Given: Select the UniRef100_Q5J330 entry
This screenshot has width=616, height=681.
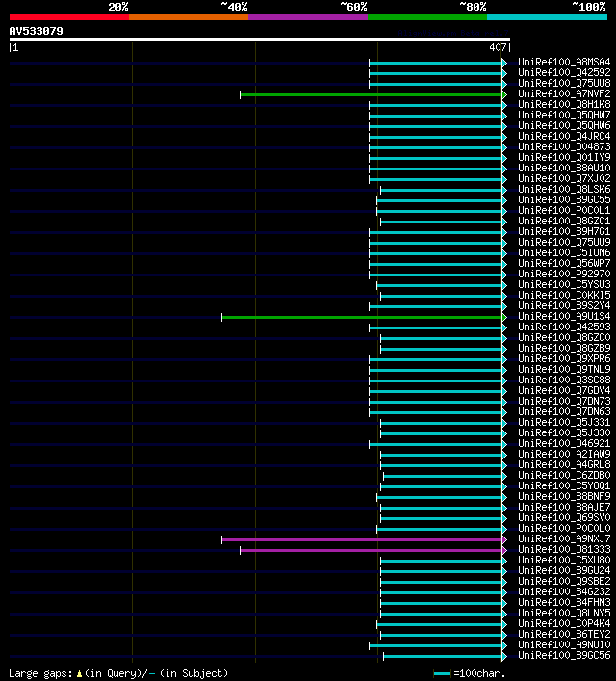Looking at the screenshot, I should (564, 432).
